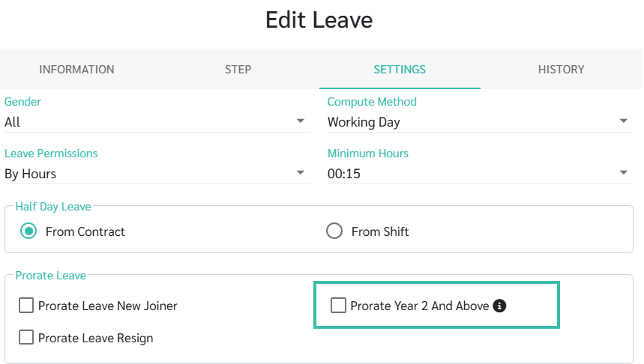View the History tab
The image size is (644, 364).
[x=561, y=70]
